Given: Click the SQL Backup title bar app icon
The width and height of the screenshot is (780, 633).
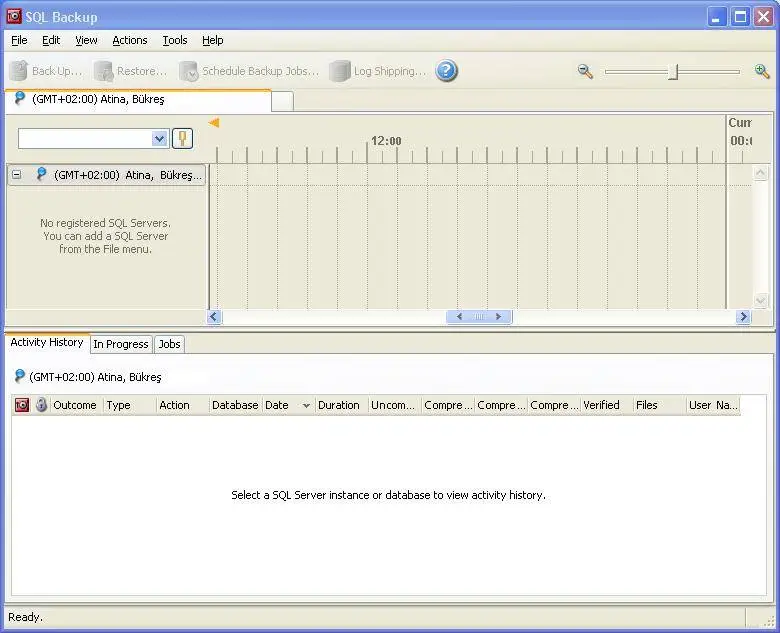Looking at the screenshot, I should point(14,16).
